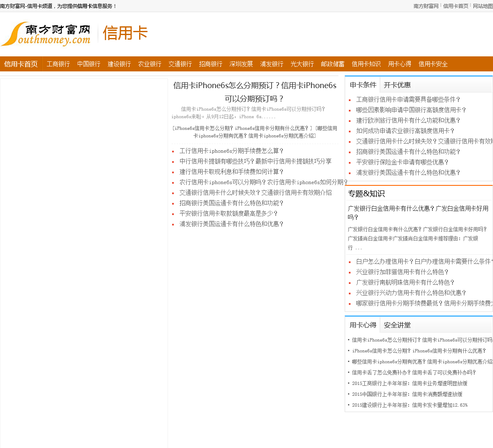Open 兴业银行加菲猫信用卡有什么特色 link

coord(402,272)
